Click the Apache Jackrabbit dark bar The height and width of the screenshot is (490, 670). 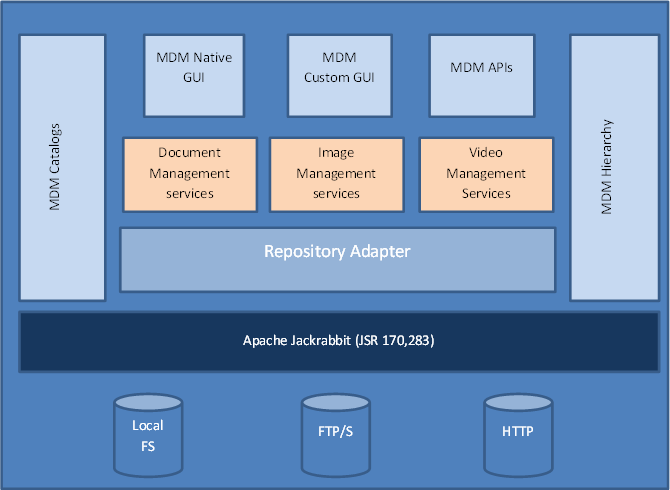(337, 341)
